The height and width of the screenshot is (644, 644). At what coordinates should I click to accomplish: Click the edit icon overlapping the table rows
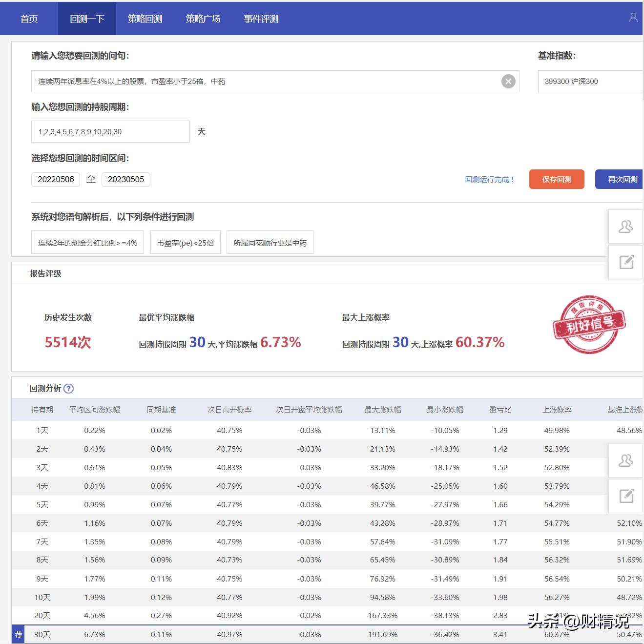[x=625, y=496]
